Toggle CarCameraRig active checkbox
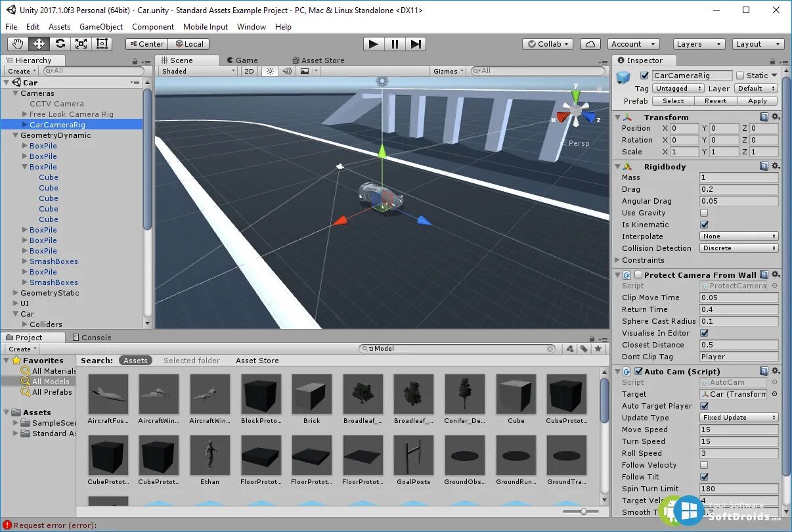The image size is (792, 532). 644,76
